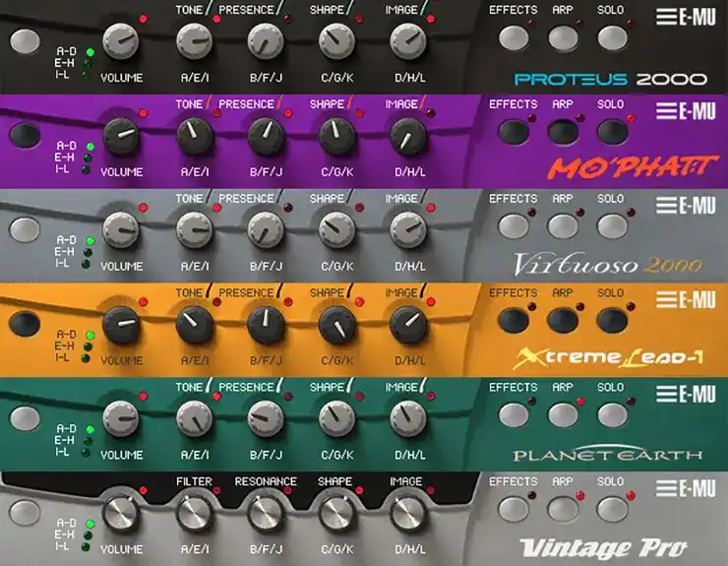Viewport: 728px width, 566px height.
Task: Click the Virtuoso 2000 A/E/I Tone knob
Action: pos(194,230)
